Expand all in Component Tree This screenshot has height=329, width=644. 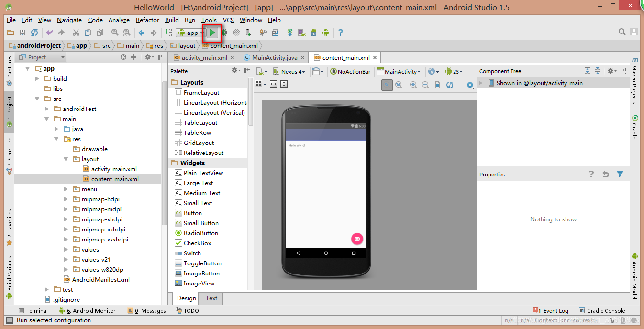click(x=588, y=71)
